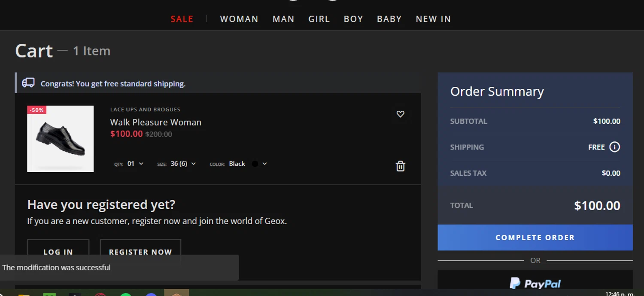Click 'The modification was successful' notification
Viewport: 644px width, 296px height.
119,267
